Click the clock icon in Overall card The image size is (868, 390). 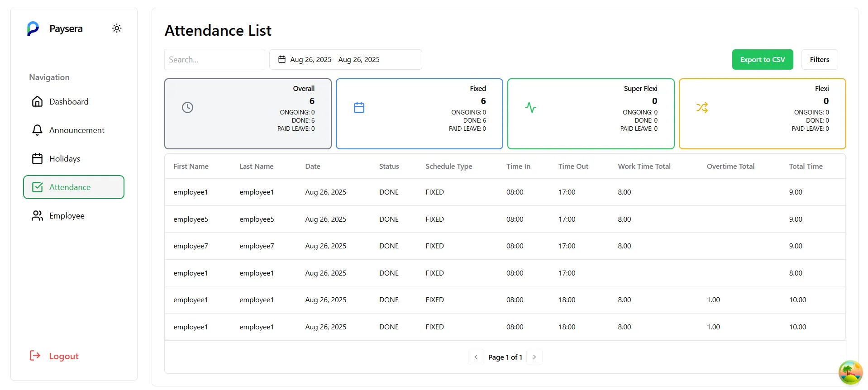tap(187, 107)
